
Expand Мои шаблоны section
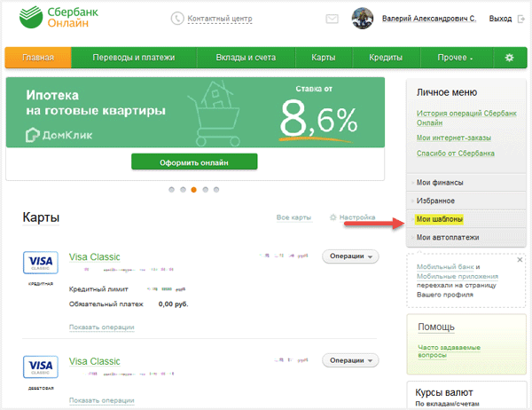(466, 219)
